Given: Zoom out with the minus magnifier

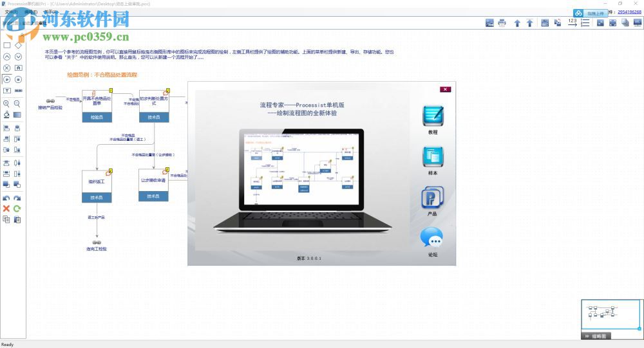Looking at the screenshot, I should click(x=17, y=104).
